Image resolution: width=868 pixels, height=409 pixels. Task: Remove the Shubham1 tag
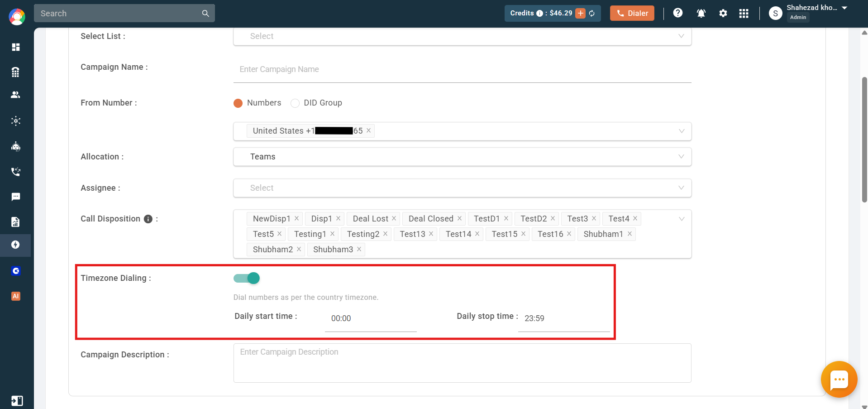[630, 234]
